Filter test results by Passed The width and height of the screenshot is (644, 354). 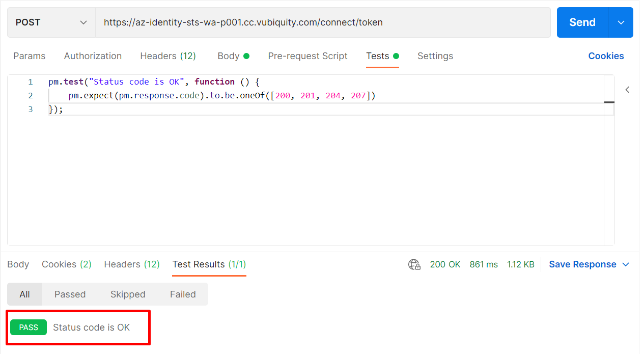coord(70,294)
